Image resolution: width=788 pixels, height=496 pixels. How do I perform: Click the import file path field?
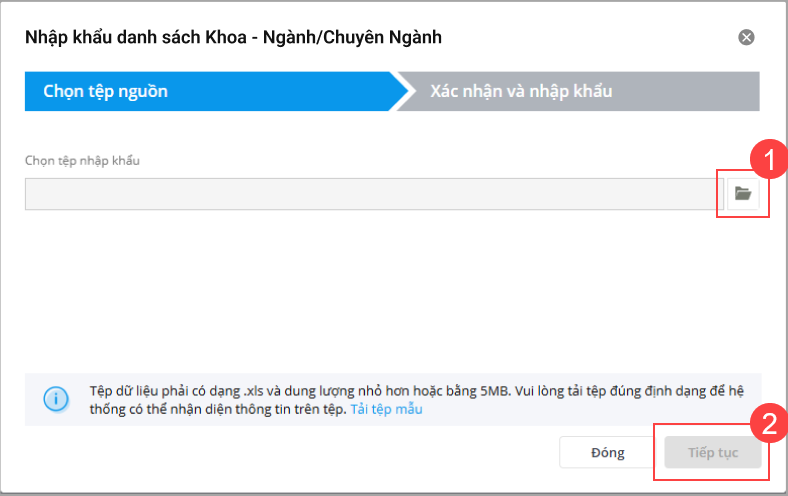point(368,194)
